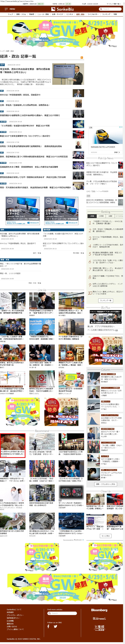
Task: Open プライバシーポリシー footer link
Action: click(x=15, y=615)
